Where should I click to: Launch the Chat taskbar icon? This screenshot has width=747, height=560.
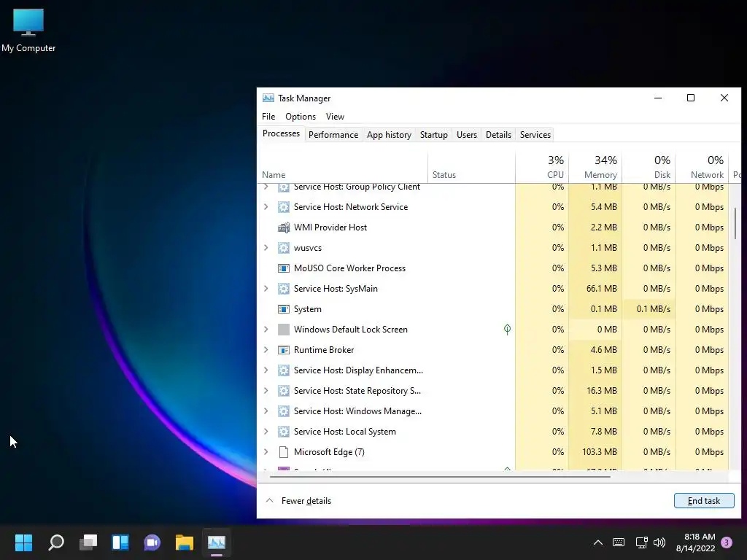[152, 542]
